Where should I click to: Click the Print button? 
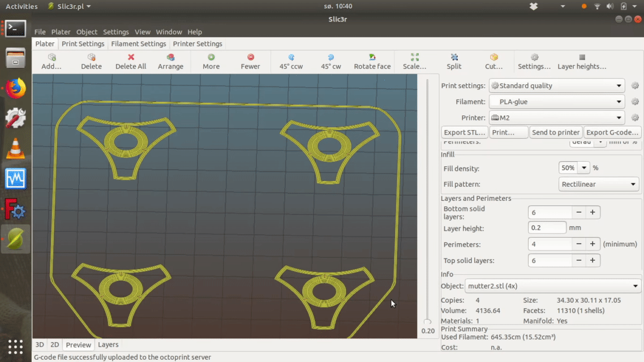click(x=508, y=132)
